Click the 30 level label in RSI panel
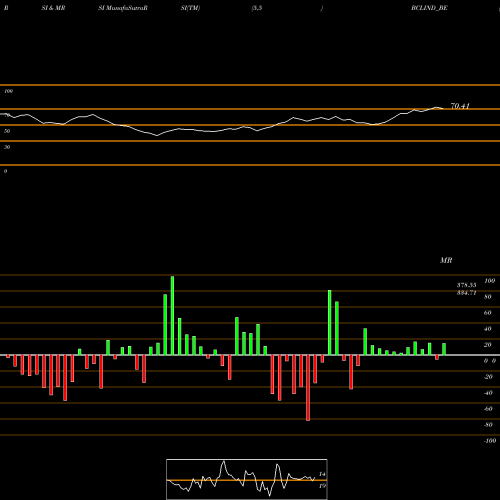Screen dimensions: 500x500 (7, 147)
